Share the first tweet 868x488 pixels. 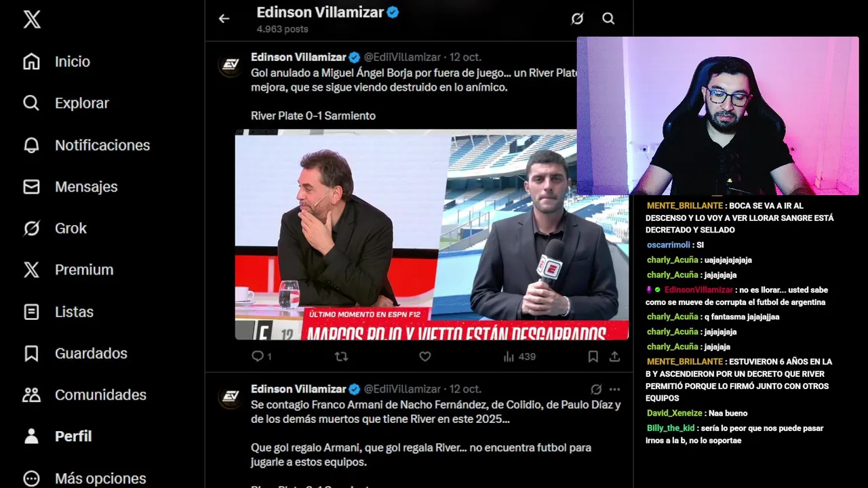point(614,356)
